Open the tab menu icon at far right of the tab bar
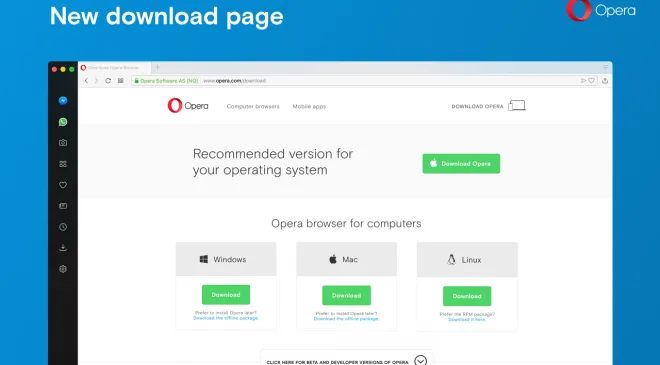The width and height of the screenshot is (660, 365). [x=605, y=67]
